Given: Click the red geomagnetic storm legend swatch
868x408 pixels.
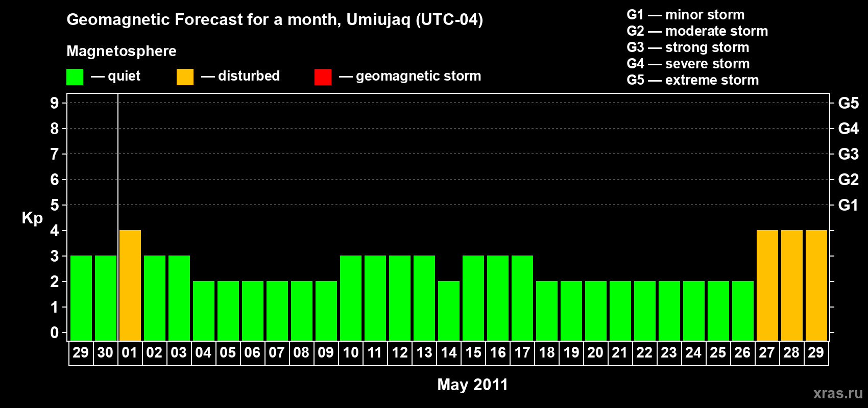Looking at the screenshot, I should coord(323,77).
